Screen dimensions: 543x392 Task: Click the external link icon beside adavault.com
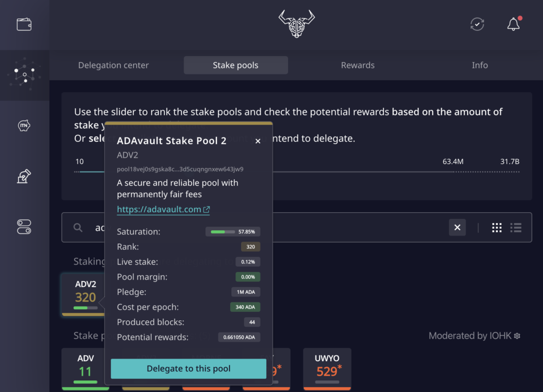[207, 209]
